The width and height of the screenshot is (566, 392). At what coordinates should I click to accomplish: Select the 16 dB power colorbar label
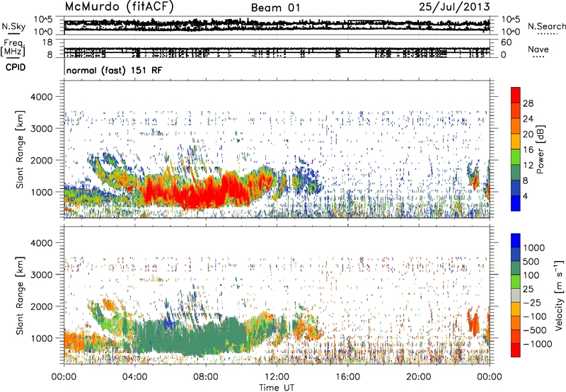(528, 150)
